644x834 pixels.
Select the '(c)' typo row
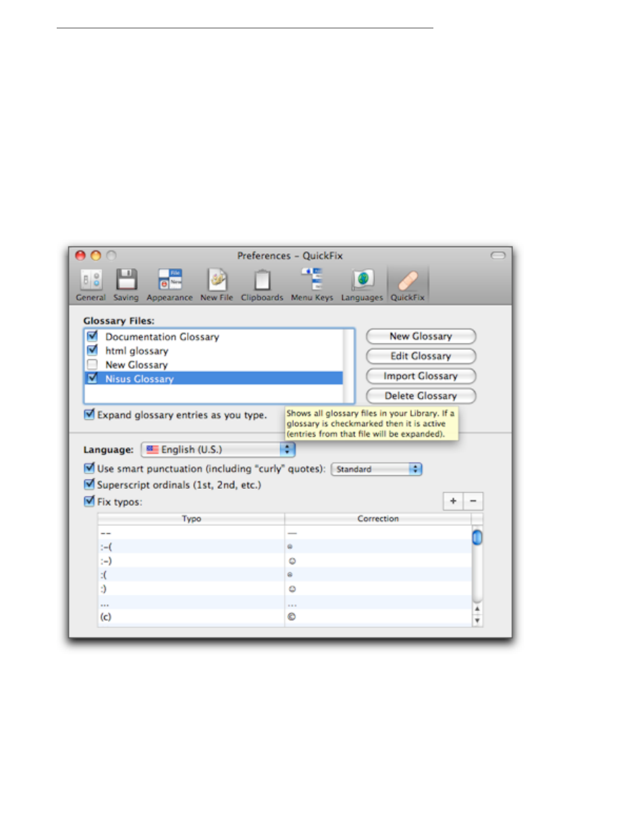pos(285,617)
